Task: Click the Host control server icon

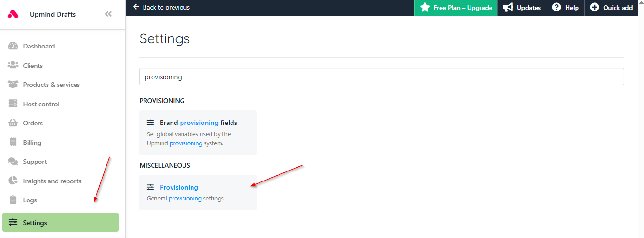Action: click(13, 104)
